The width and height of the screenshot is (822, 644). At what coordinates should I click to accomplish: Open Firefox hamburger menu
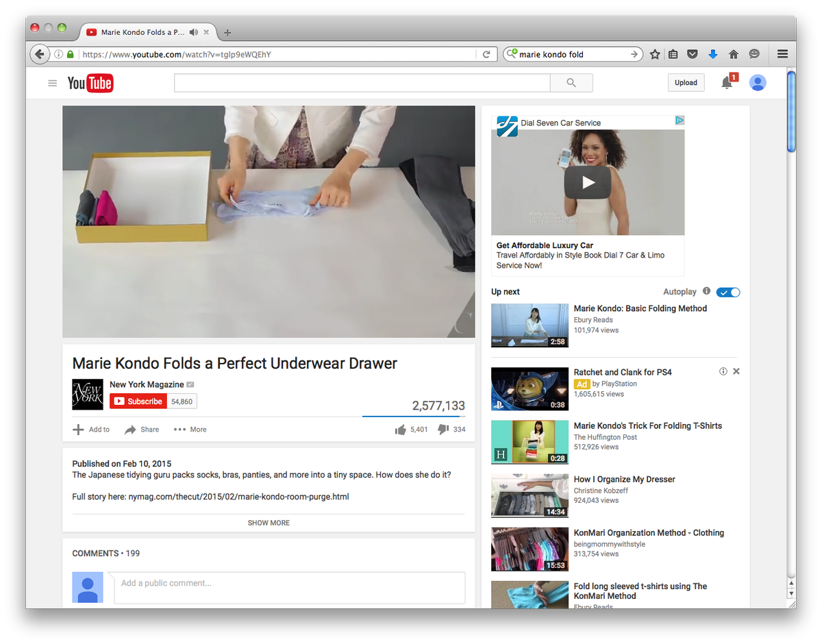(782, 54)
